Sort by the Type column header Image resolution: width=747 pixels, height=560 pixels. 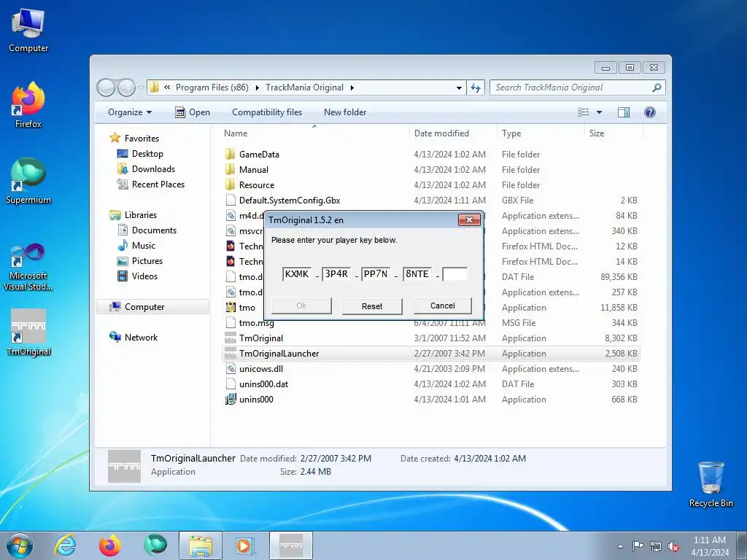(x=541, y=133)
